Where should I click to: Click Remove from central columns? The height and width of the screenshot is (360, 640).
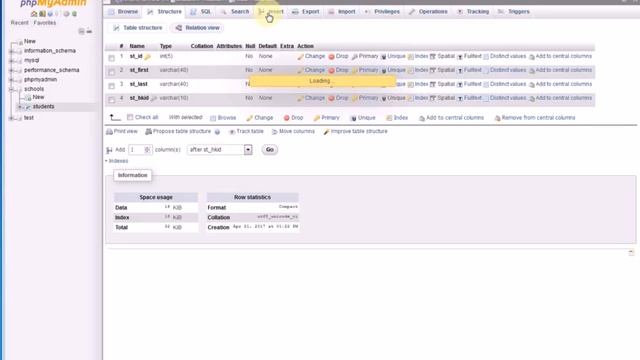(x=535, y=118)
